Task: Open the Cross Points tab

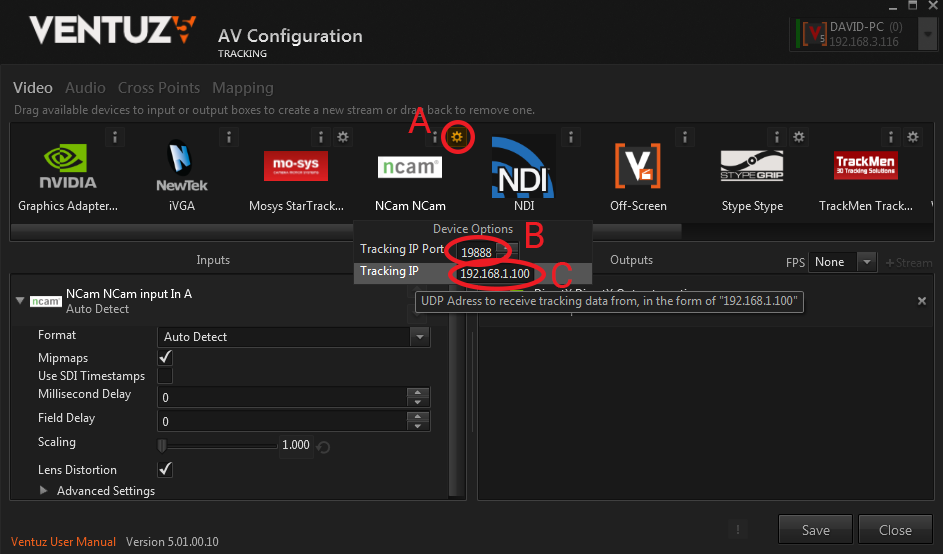Action: point(158,88)
